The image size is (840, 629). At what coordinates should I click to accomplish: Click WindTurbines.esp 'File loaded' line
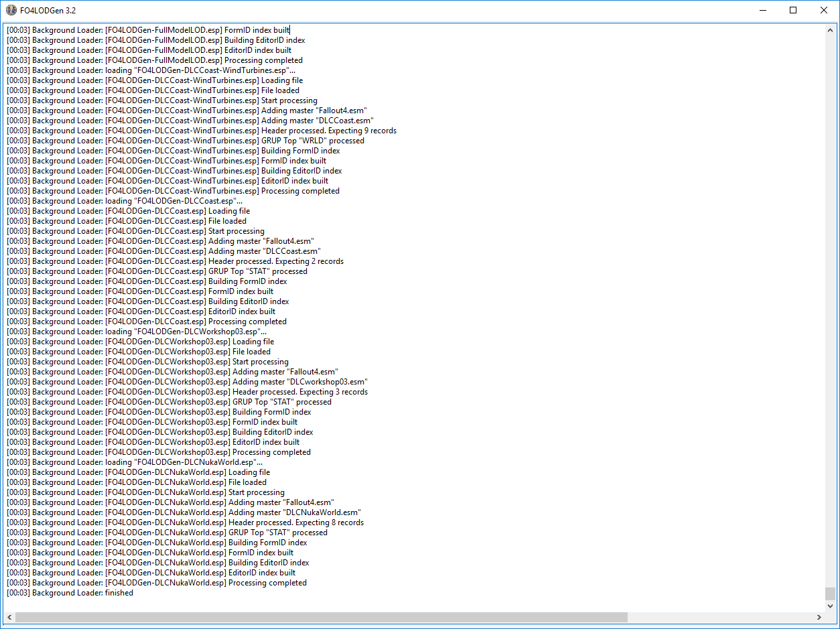point(153,90)
